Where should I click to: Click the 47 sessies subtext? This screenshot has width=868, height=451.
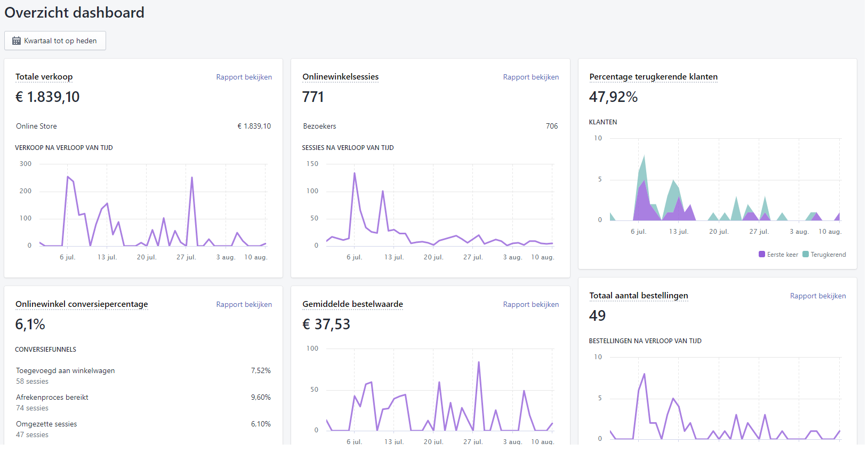[x=32, y=435]
